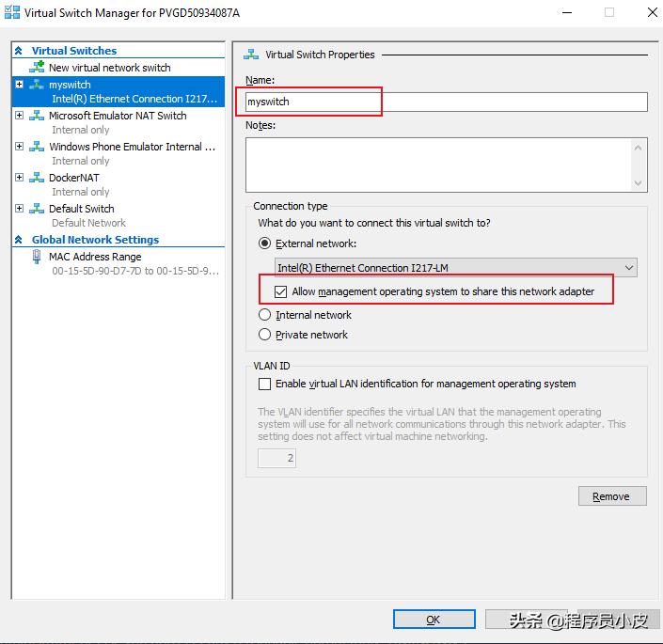Select the DockerNAT entry
663x644 pixels.
click(74, 178)
